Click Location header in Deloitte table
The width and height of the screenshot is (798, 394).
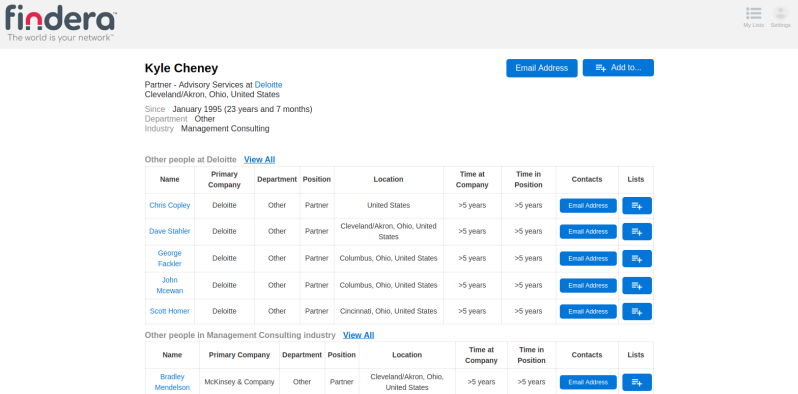(388, 179)
